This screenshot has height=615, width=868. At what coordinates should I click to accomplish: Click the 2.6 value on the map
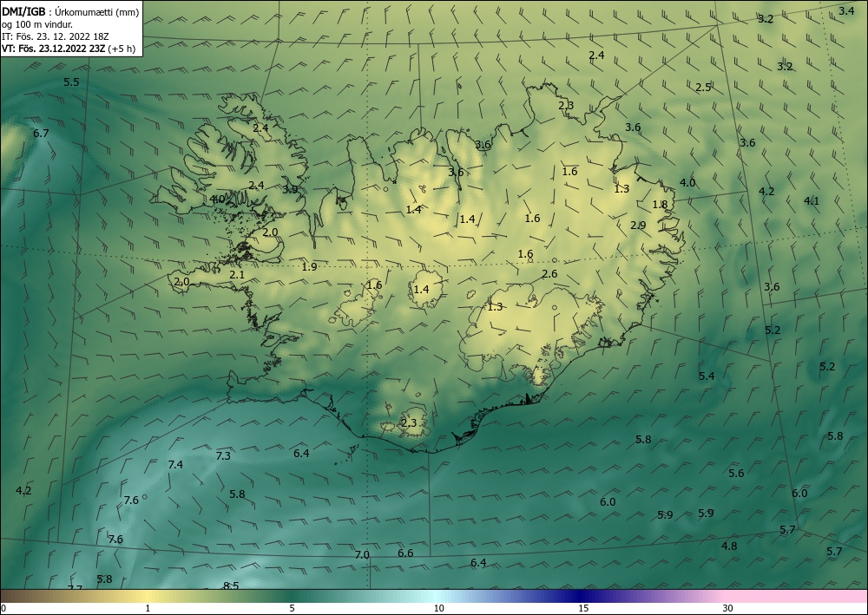(549, 274)
